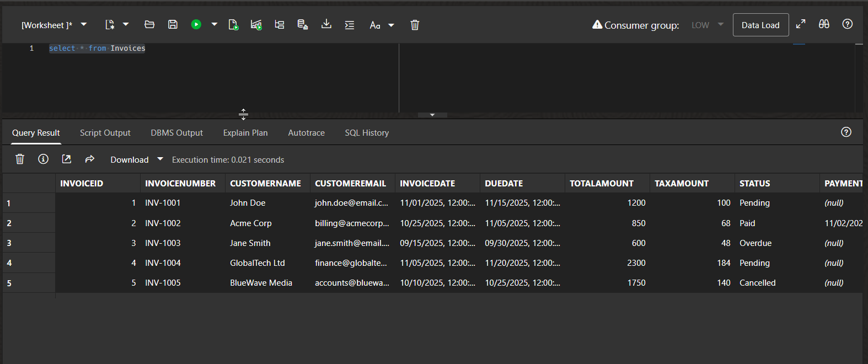The width and height of the screenshot is (868, 364).
Task: Expand the New file options arrow
Action: point(126,24)
